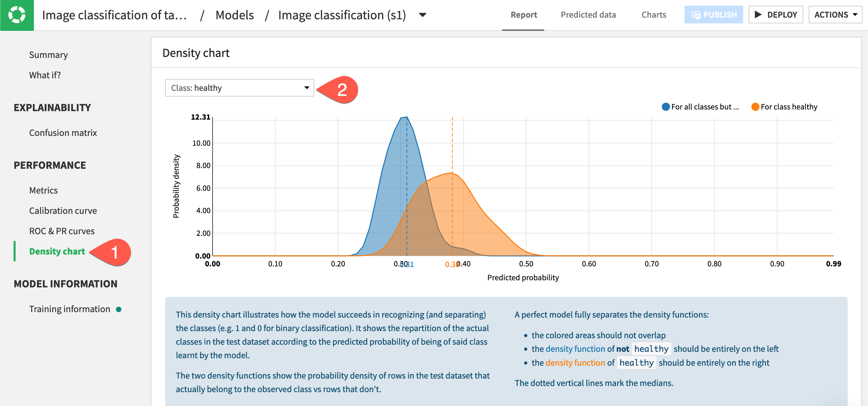The width and height of the screenshot is (868, 406).
Task: Switch to Predicted data tab
Action: coord(588,14)
